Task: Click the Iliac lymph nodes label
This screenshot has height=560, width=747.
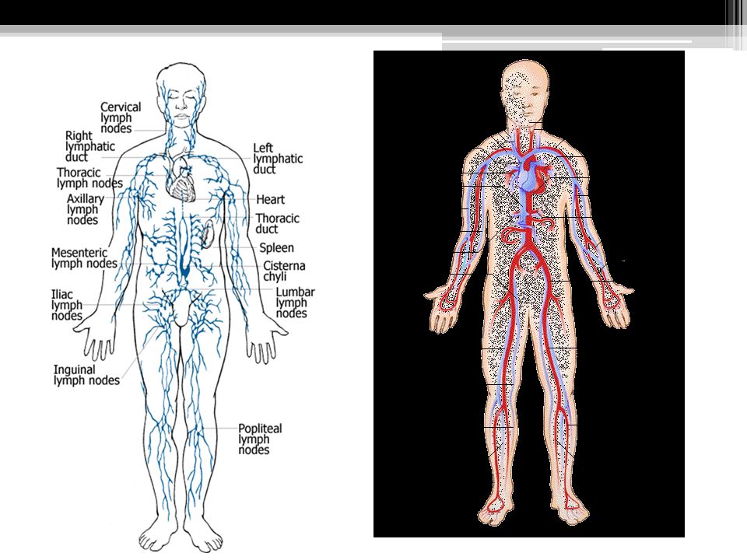Action: click(x=67, y=305)
